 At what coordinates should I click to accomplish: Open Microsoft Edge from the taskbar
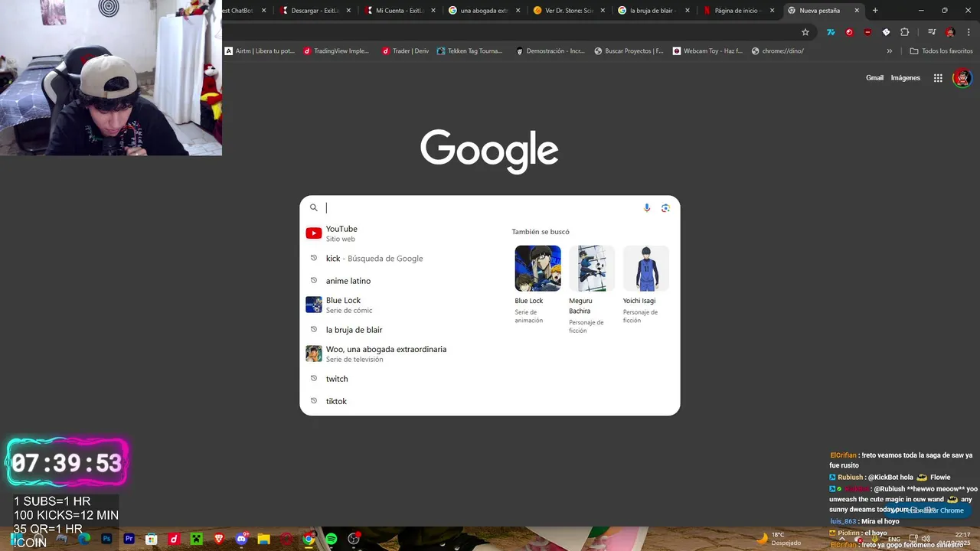(x=84, y=539)
